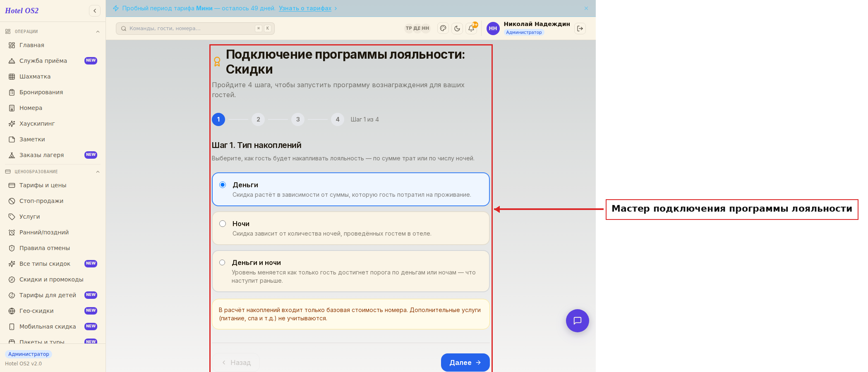Select the Деньги radio option
The width and height of the screenshot is (868, 372).
coord(223,185)
